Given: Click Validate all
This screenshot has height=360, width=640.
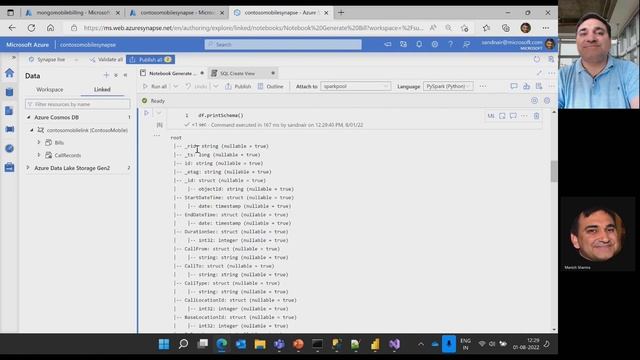Looking at the screenshot, I should pyautogui.click(x=106, y=60).
